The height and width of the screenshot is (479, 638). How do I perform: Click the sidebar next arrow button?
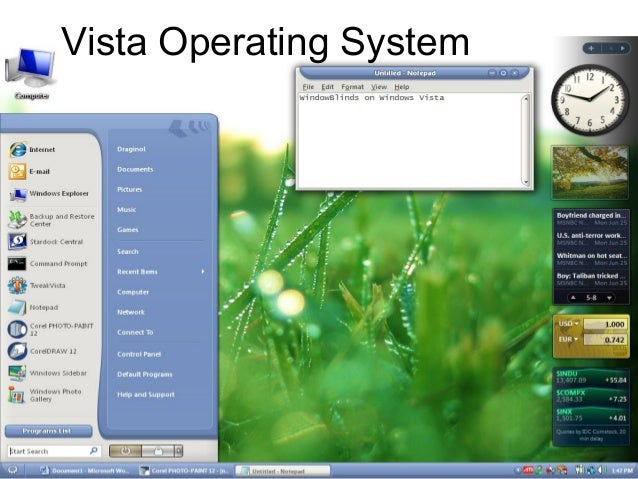(x=623, y=48)
